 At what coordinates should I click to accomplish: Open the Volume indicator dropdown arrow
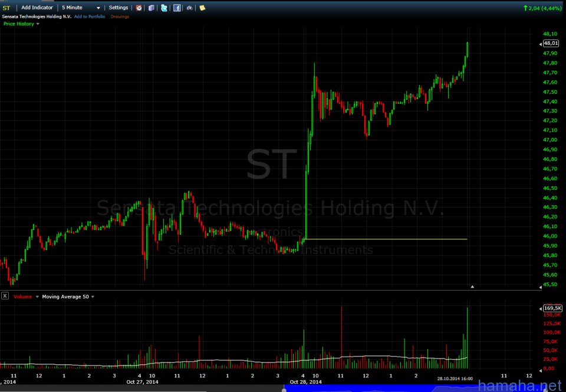click(38, 297)
